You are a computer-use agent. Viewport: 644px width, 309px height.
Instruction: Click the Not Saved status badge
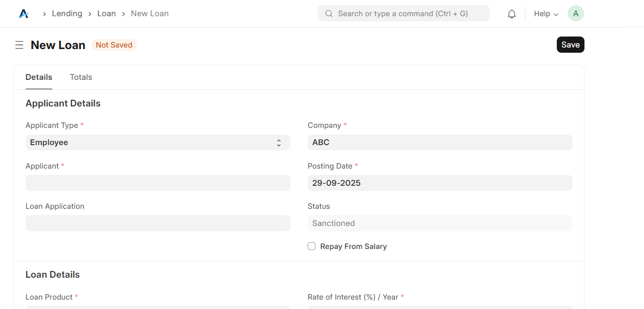(114, 45)
